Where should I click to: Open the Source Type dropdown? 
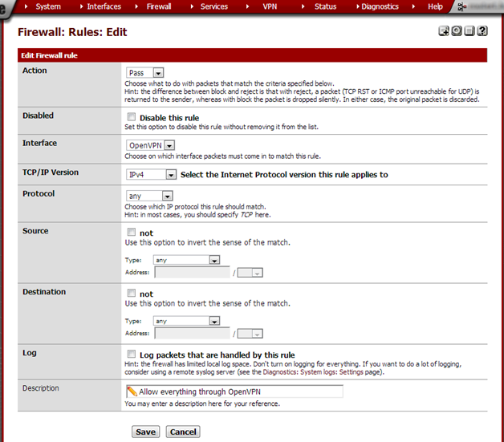[187, 260]
